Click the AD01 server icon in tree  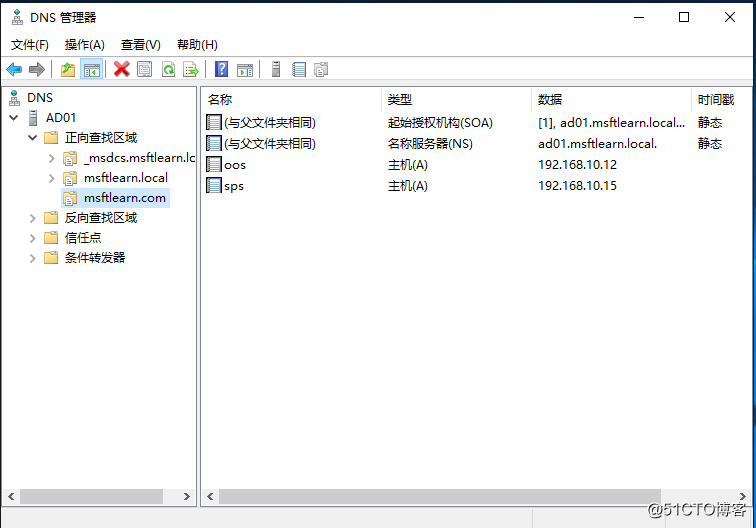(33, 118)
